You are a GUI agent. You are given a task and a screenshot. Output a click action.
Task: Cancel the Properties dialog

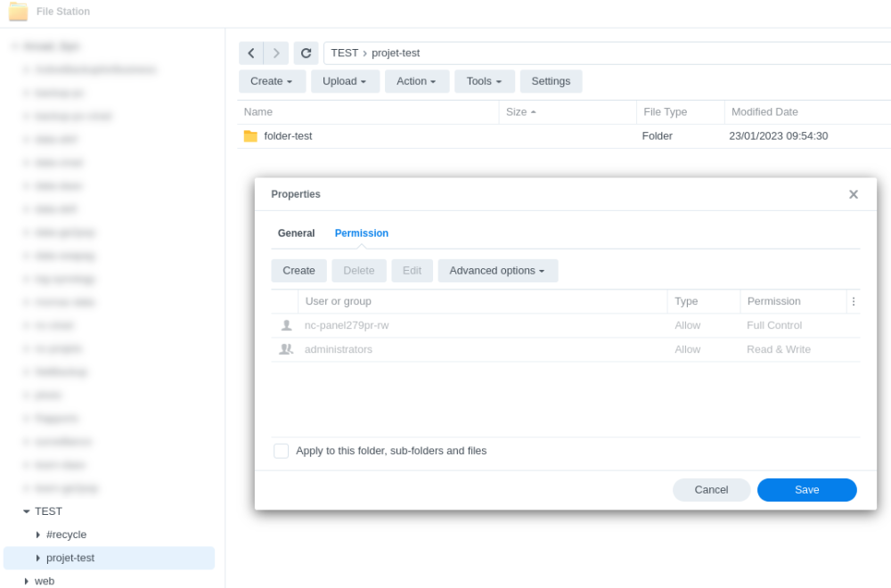click(x=711, y=490)
